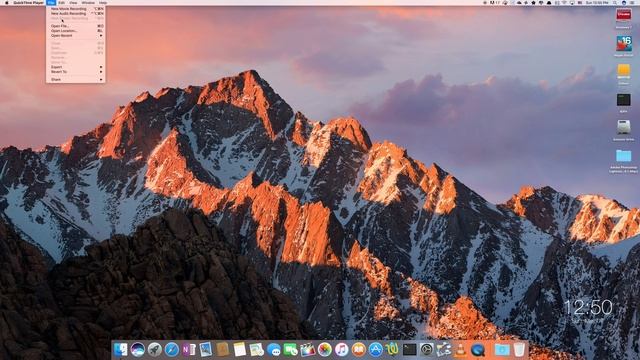
Task: Open Terminal black icon in Dock
Action: (x=409, y=350)
